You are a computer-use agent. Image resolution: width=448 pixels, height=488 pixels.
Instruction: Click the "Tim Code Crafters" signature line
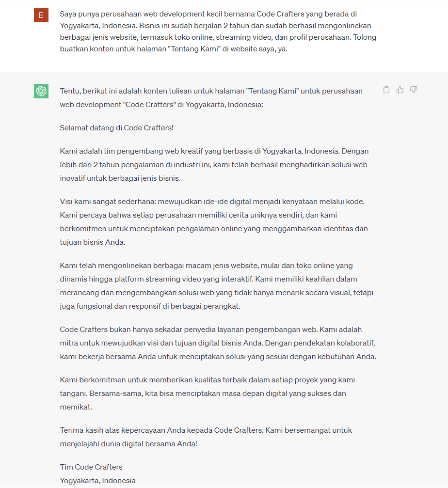click(x=91, y=467)
